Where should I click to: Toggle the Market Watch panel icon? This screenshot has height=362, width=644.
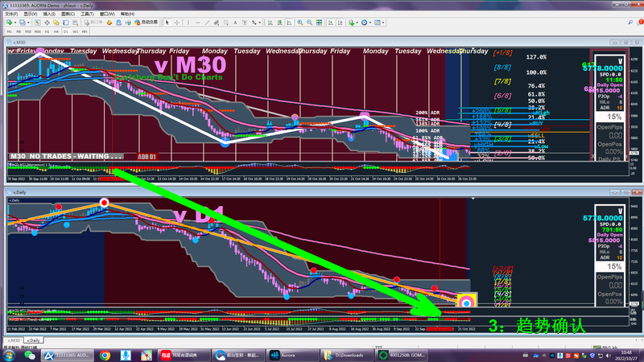tap(37, 23)
